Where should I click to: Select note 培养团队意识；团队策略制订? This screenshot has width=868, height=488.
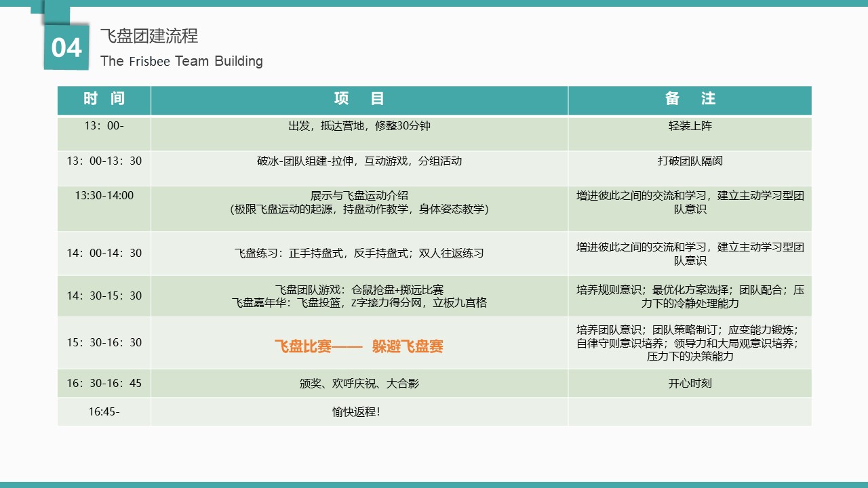(x=690, y=343)
